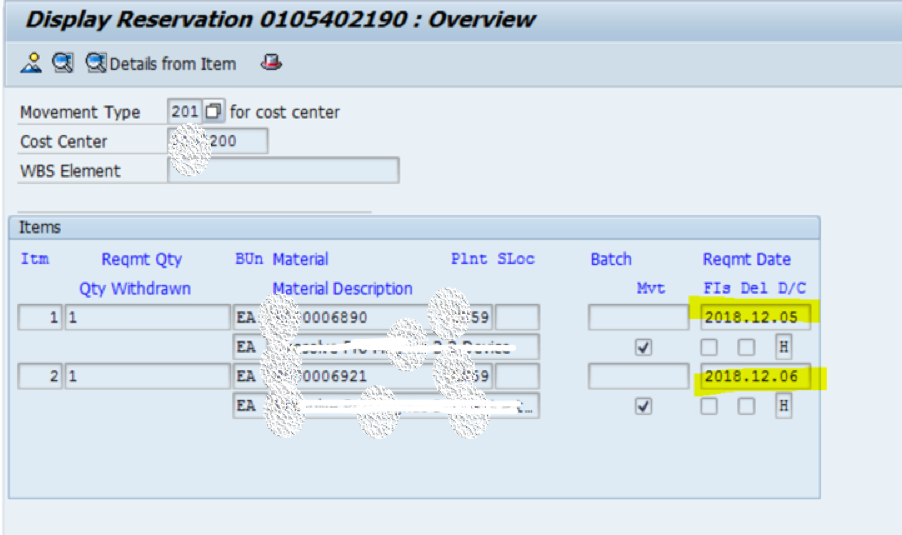Image resolution: width=902 pixels, height=535 pixels.
Task: Click the FIs column header
Action: [717, 288]
